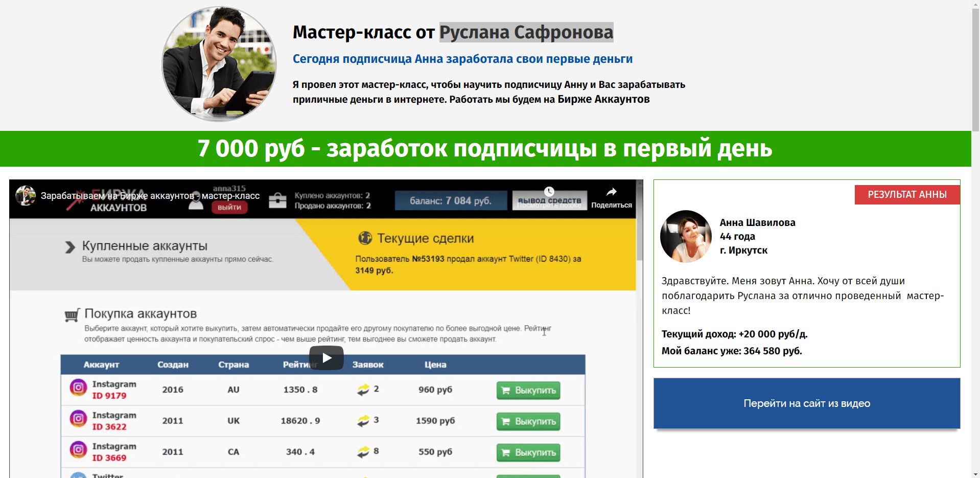Click the выйти button
The image size is (980, 478).
click(x=230, y=207)
